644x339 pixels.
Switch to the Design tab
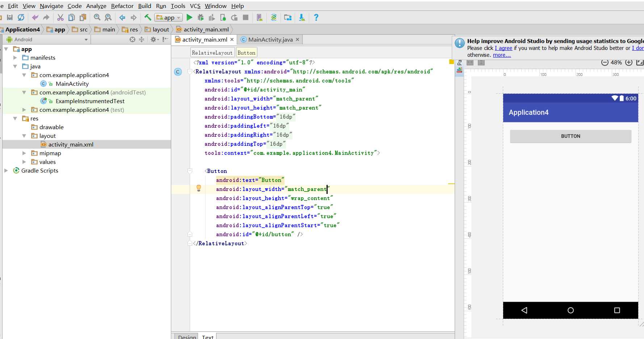tap(187, 336)
